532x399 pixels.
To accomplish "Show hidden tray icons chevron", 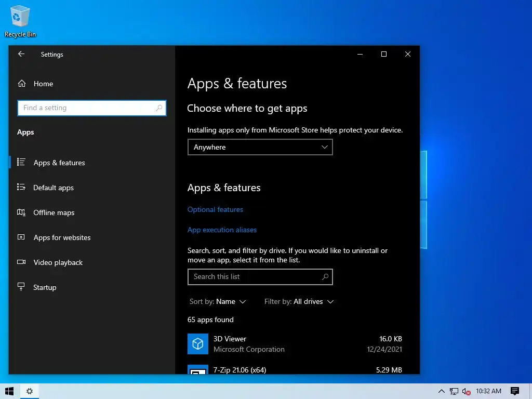I will (x=442, y=391).
